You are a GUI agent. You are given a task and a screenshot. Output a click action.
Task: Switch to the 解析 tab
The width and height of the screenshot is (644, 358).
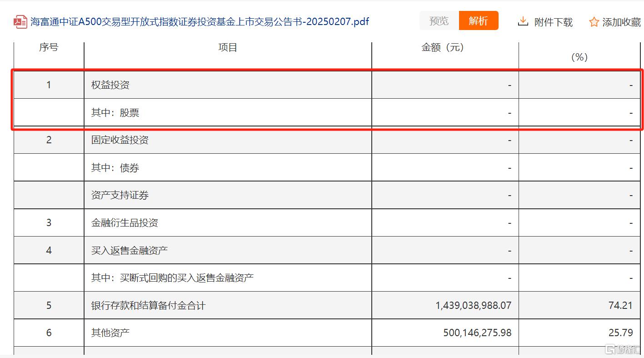[x=478, y=21]
